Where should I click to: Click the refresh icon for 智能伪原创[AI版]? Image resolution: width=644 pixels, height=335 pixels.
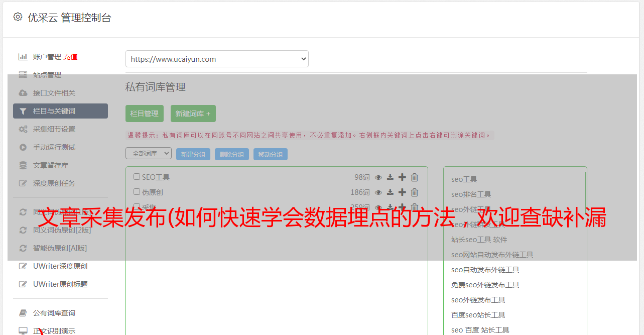[x=23, y=248]
